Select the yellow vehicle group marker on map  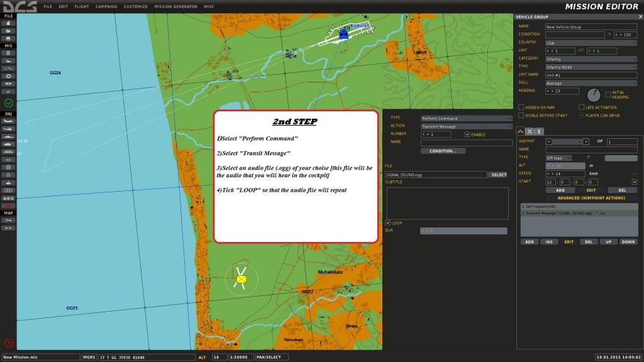pyautogui.click(x=241, y=278)
